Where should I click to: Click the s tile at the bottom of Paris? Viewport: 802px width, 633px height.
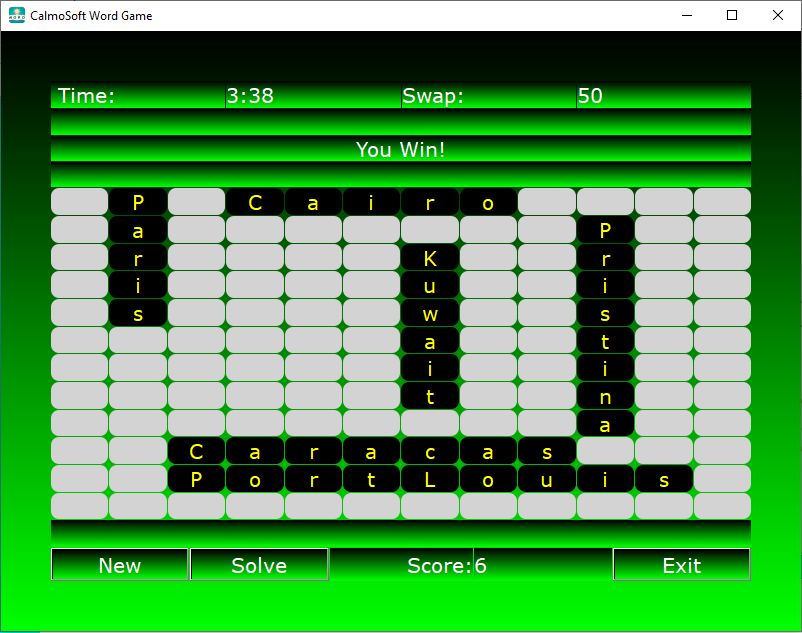pyautogui.click(x=137, y=313)
